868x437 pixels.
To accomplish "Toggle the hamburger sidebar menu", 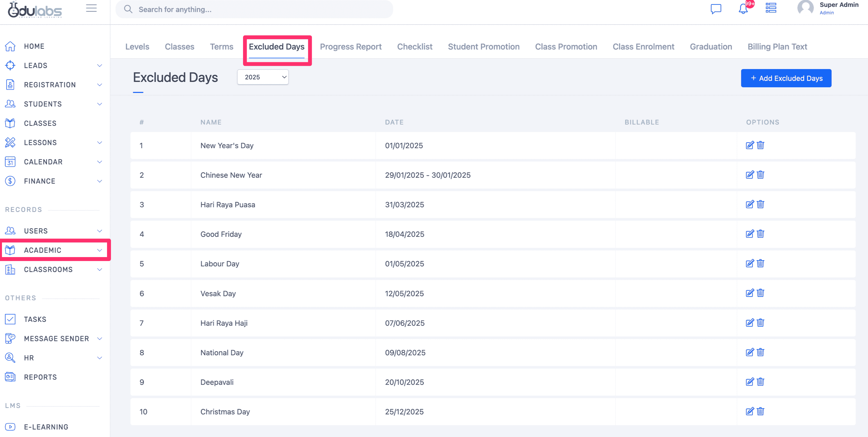I will coord(91,8).
